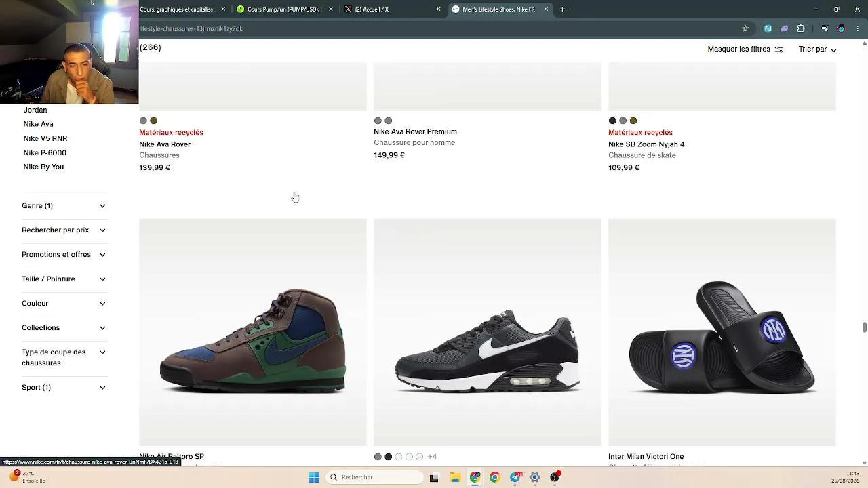This screenshot has width=868, height=488.
Task: Open the Trier par sort dropdown
Action: coord(817,49)
